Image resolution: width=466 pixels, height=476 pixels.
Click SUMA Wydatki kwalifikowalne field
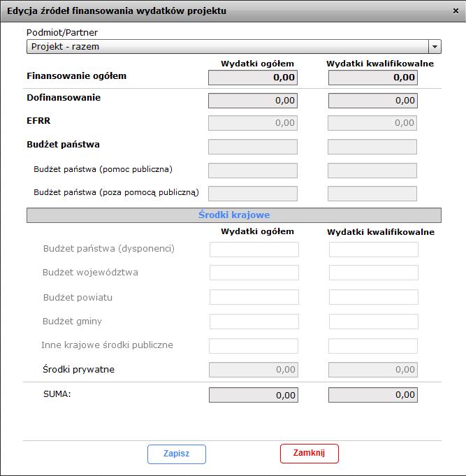coord(373,395)
